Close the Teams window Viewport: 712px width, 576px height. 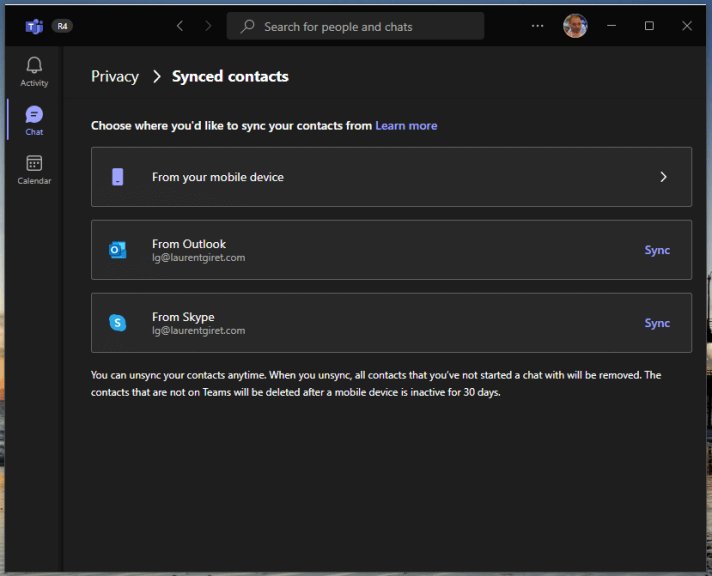tap(687, 26)
